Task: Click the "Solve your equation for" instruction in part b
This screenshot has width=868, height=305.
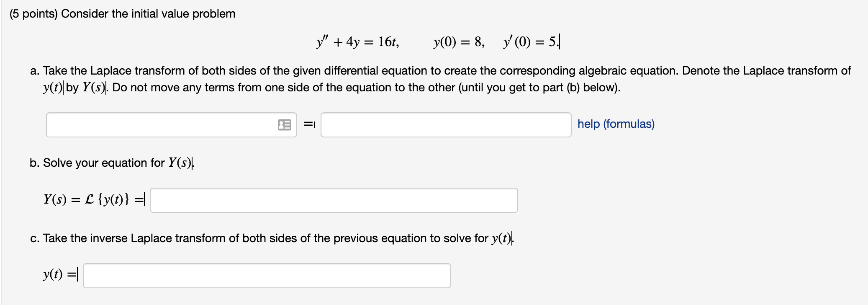Action: [104, 163]
